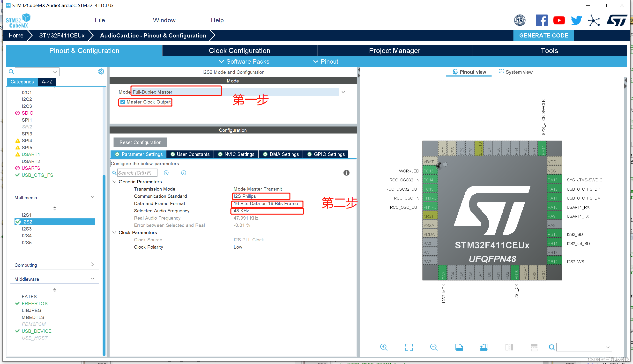Collapse the Generic Parameters section
This screenshot has height=364, width=633.
[x=114, y=182]
